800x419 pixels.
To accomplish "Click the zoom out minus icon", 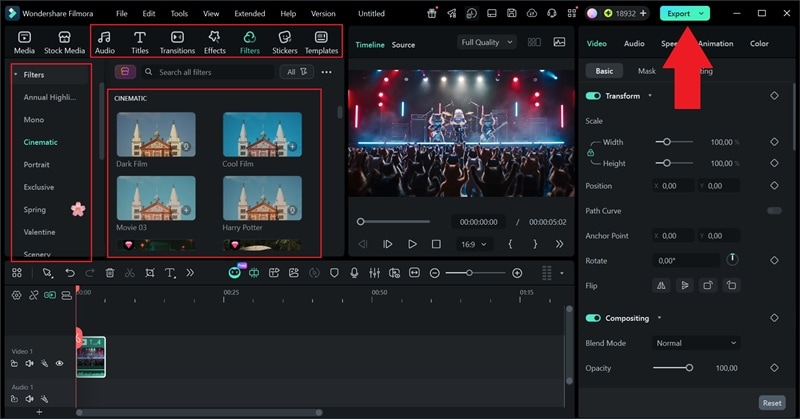I will [434, 273].
